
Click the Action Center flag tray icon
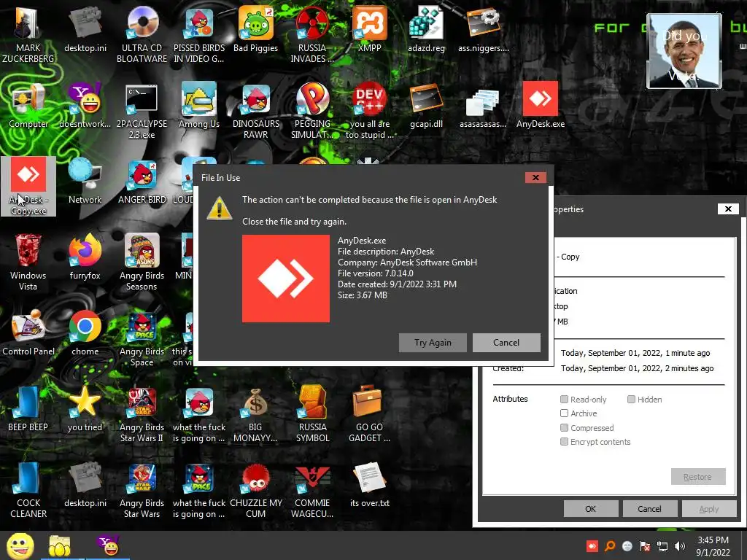click(645, 546)
